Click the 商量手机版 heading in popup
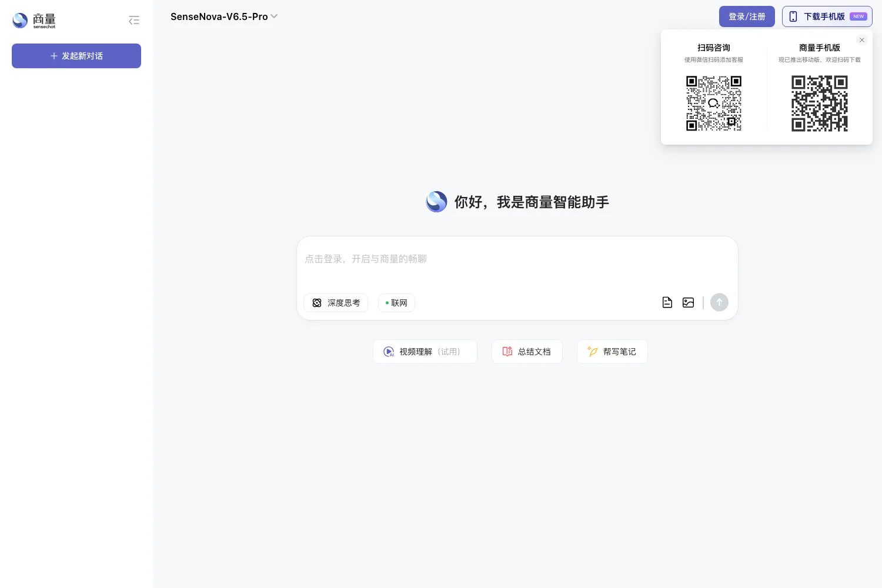882x588 pixels. 820,48
